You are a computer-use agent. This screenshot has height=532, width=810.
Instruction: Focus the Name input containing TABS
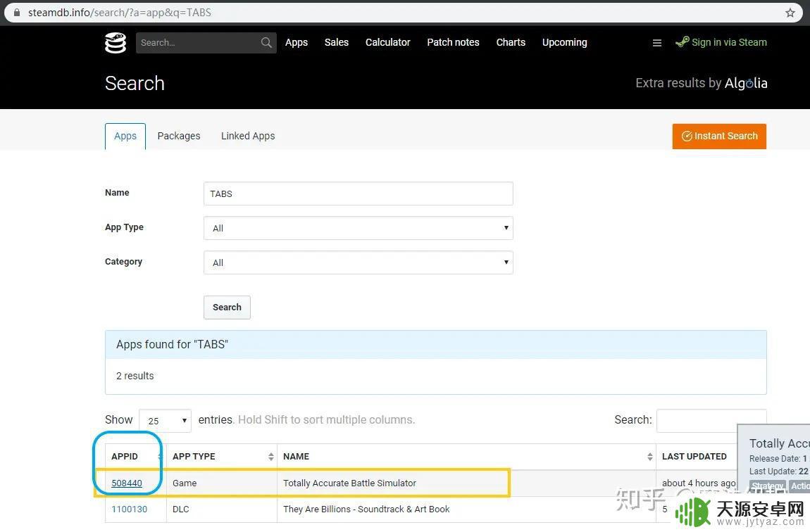358,194
